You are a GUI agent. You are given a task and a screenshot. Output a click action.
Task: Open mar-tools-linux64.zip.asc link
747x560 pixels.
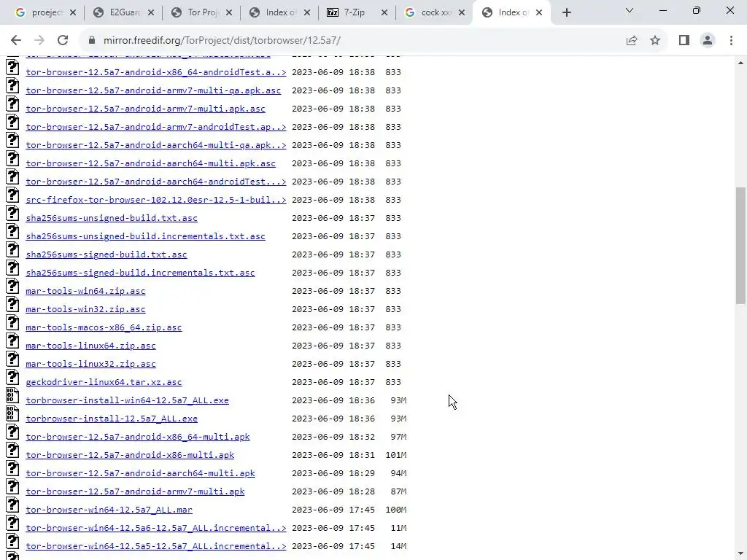(x=90, y=346)
